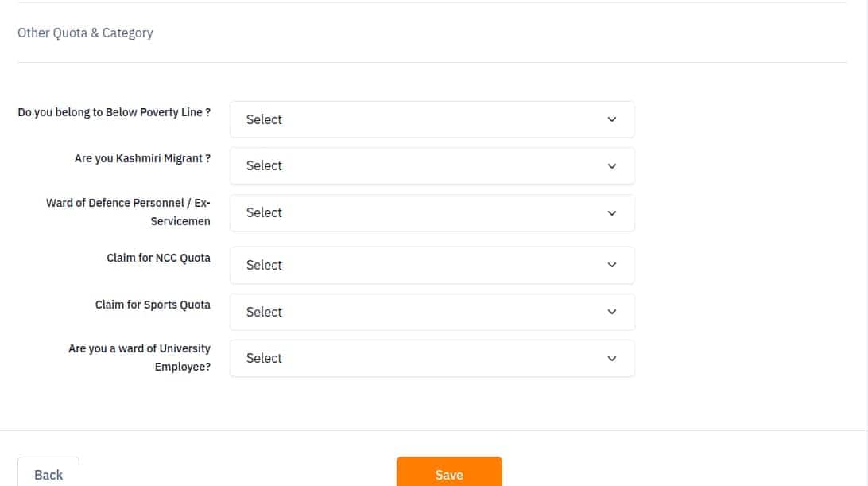Click chevron arrow in Below Poverty Line field
This screenshot has width=868, height=486.
pos(612,119)
